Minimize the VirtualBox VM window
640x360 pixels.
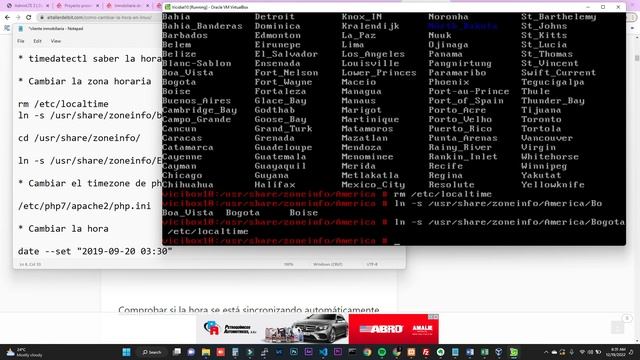click(588, 7)
